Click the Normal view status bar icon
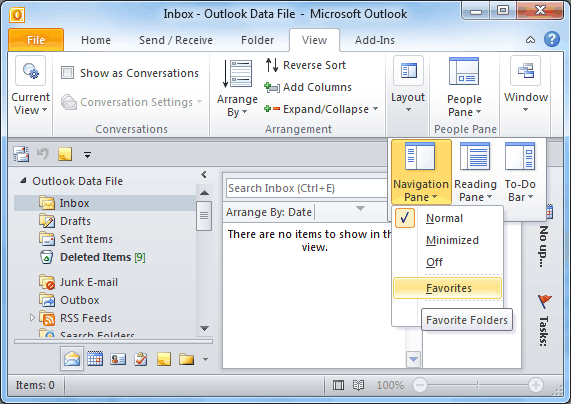This screenshot has height=404, width=571. [x=338, y=385]
